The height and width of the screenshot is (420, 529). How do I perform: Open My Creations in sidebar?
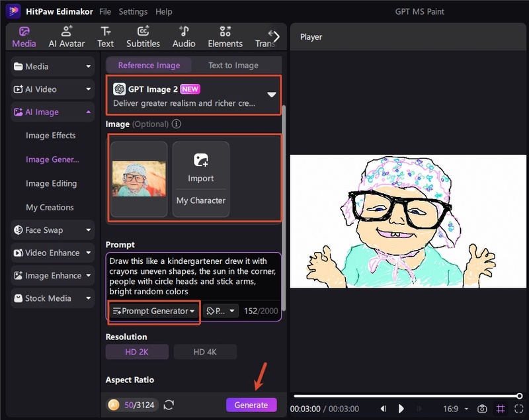tap(50, 207)
